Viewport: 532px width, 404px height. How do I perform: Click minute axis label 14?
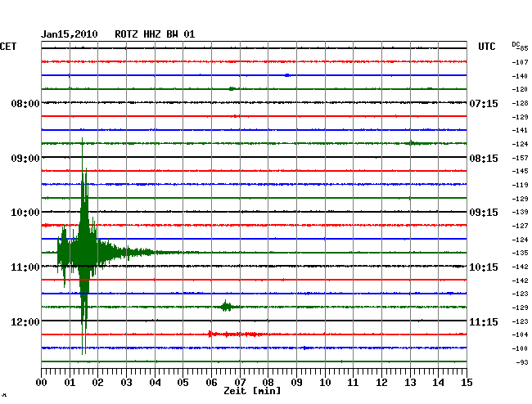[438, 383]
